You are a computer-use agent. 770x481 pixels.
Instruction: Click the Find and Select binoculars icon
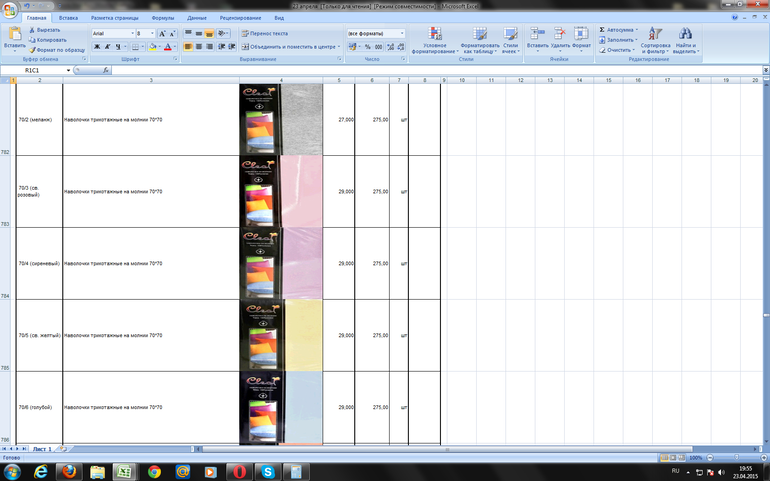pos(686,36)
